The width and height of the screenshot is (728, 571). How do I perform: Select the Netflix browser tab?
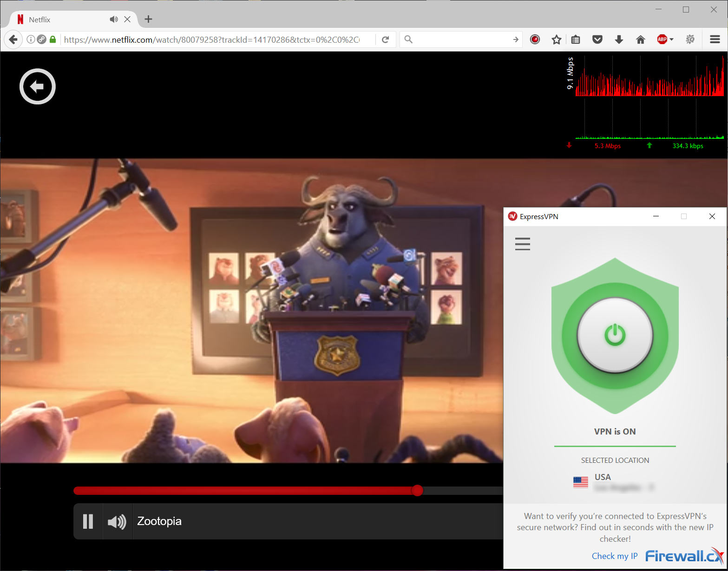(x=73, y=19)
